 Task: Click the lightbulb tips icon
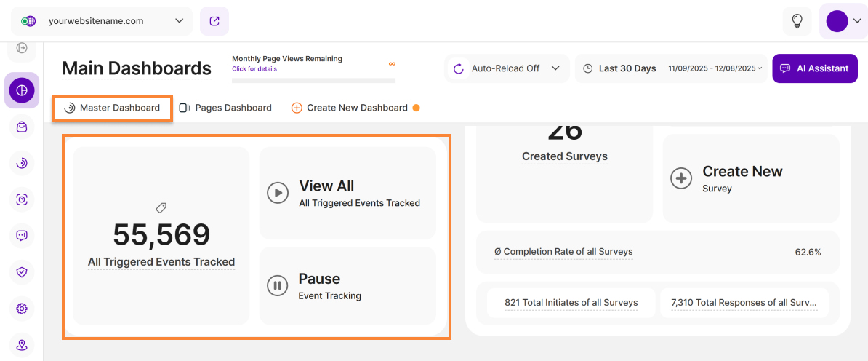click(x=797, y=21)
